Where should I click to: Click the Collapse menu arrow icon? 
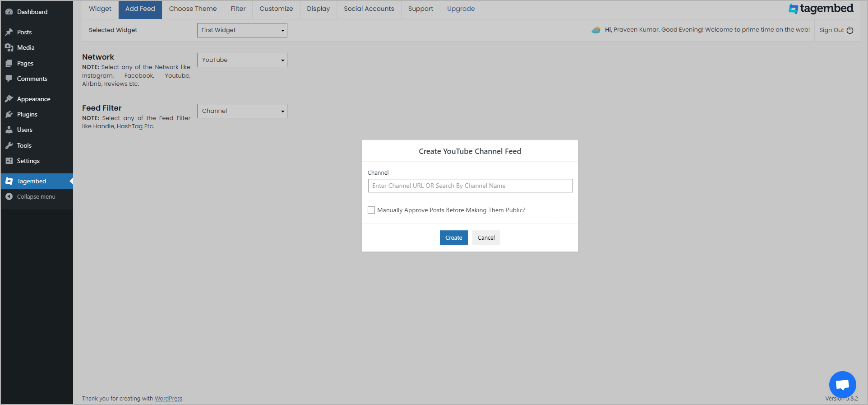(9, 196)
